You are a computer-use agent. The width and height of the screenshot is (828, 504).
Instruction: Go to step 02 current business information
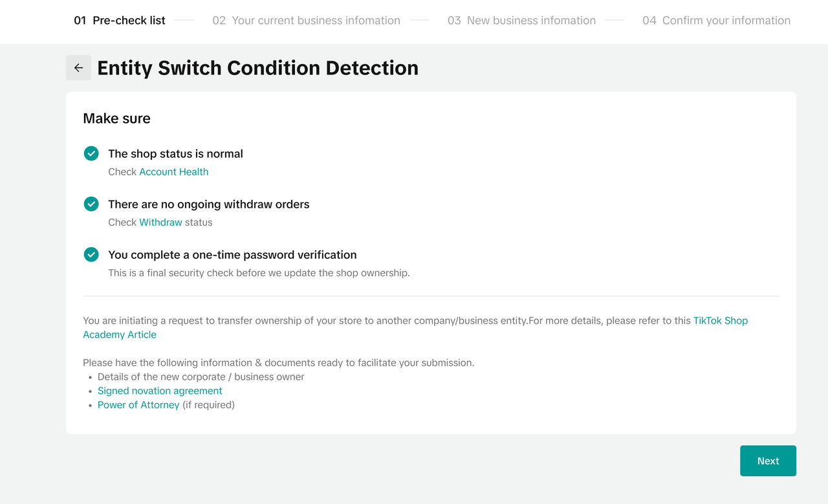[x=306, y=21]
